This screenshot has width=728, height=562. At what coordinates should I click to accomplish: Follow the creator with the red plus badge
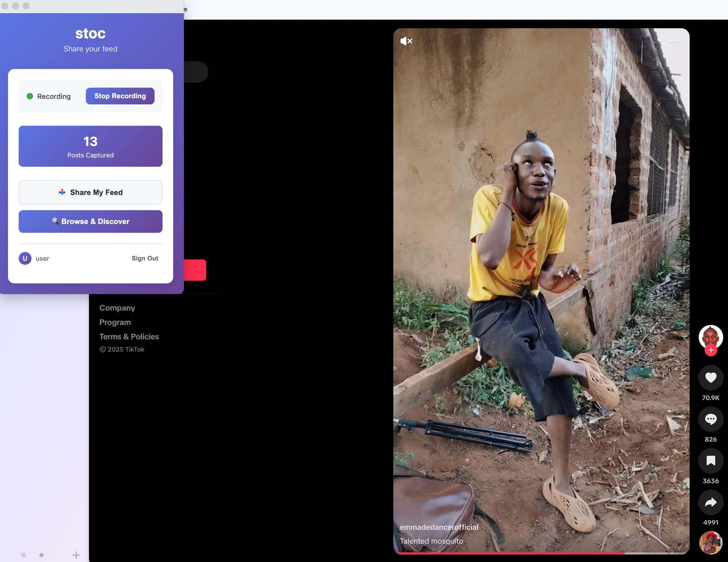pyautogui.click(x=710, y=350)
